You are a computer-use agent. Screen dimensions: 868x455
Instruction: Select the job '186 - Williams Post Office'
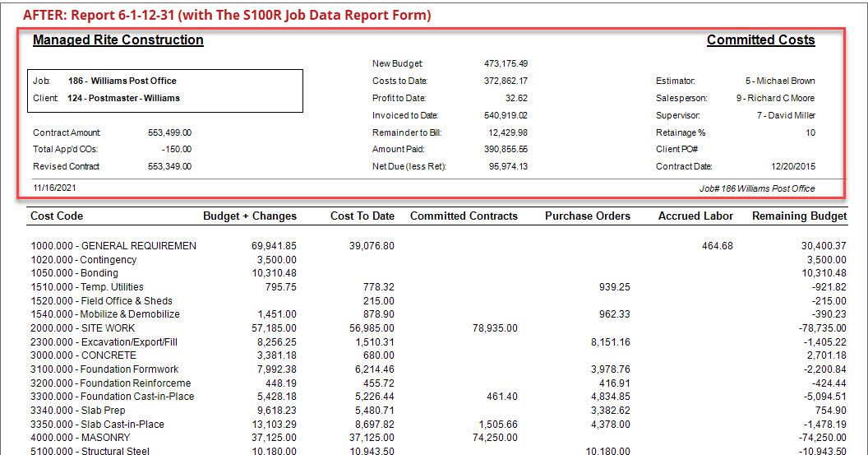[122, 81]
